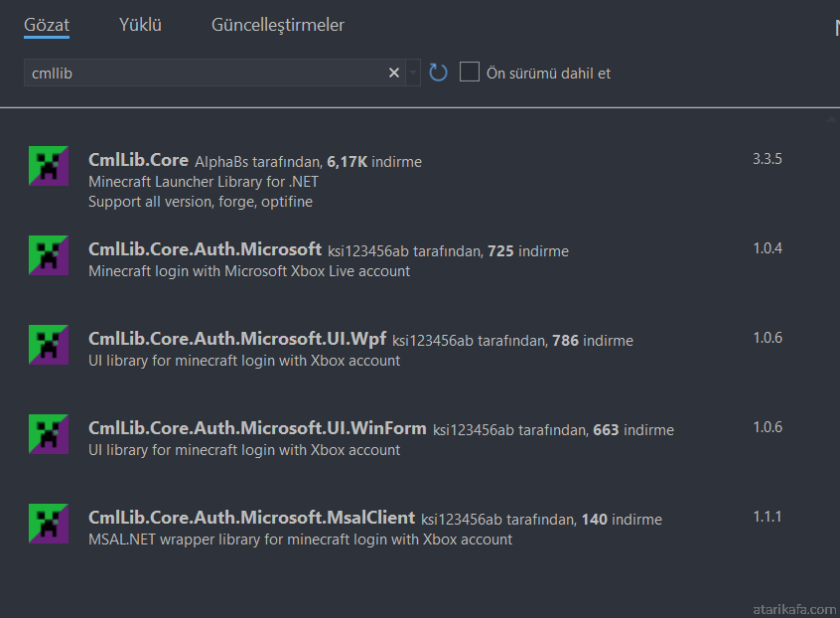840x618 pixels.
Task: Click the CmlLib.Core.Auth.Microsoft.MsalClient package icon
Action: [x=49, y=524]
